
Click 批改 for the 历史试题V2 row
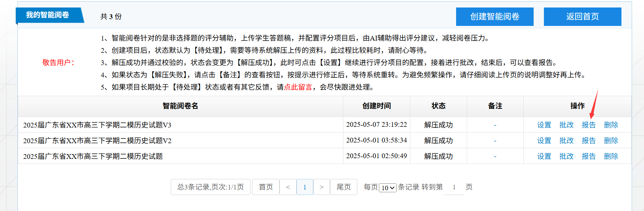[566, 141]
